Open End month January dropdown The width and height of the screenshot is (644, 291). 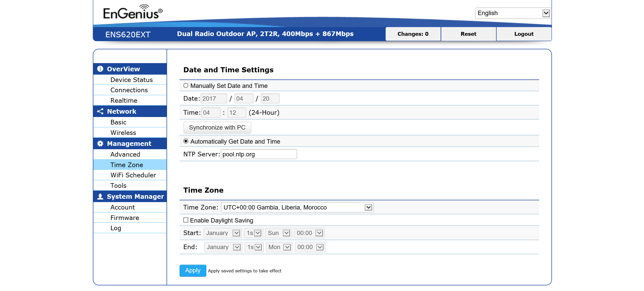tap(223, 247)
